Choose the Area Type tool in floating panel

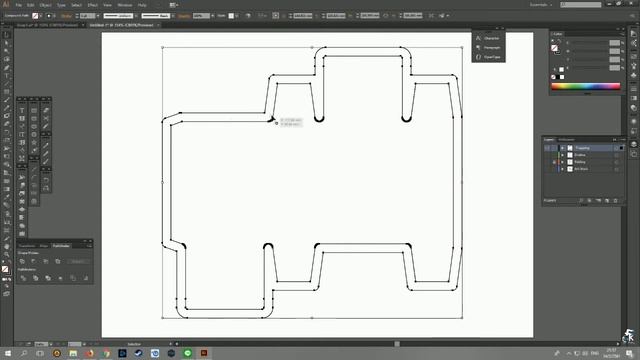22,118
